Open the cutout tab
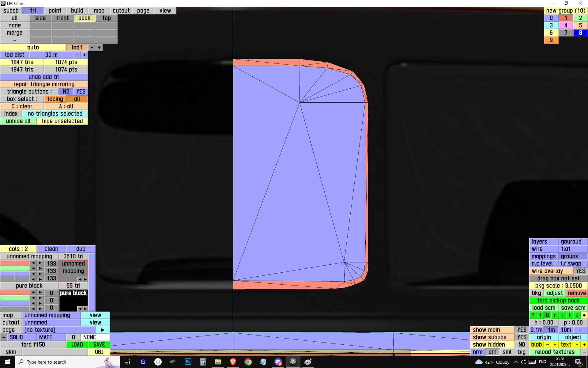Screen dimensions: 588x368 pos(121,11)
